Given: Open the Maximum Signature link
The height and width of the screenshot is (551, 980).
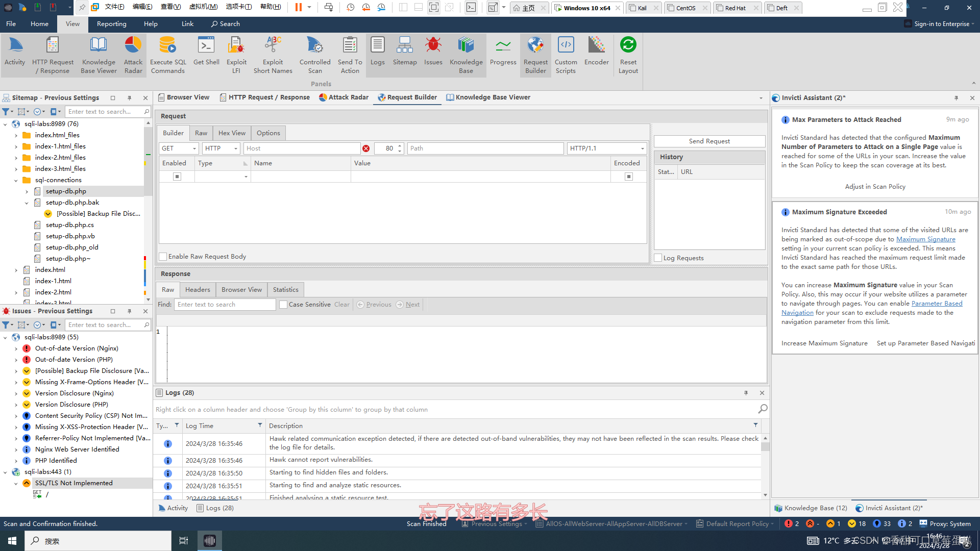Looking at the screenshot, I should click(925, 239).
